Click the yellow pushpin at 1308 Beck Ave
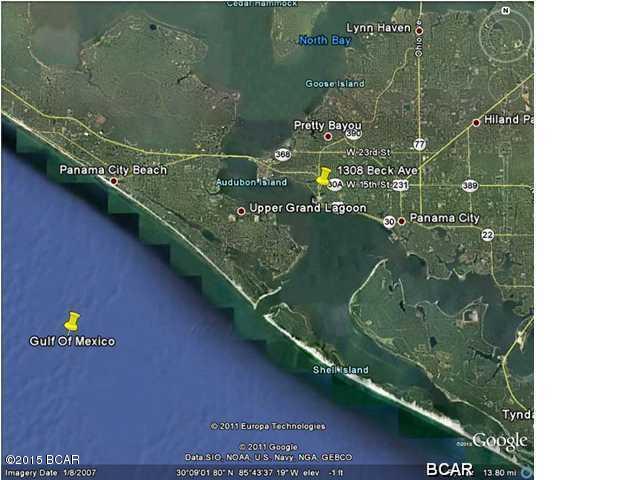 [x=324, y=176]
